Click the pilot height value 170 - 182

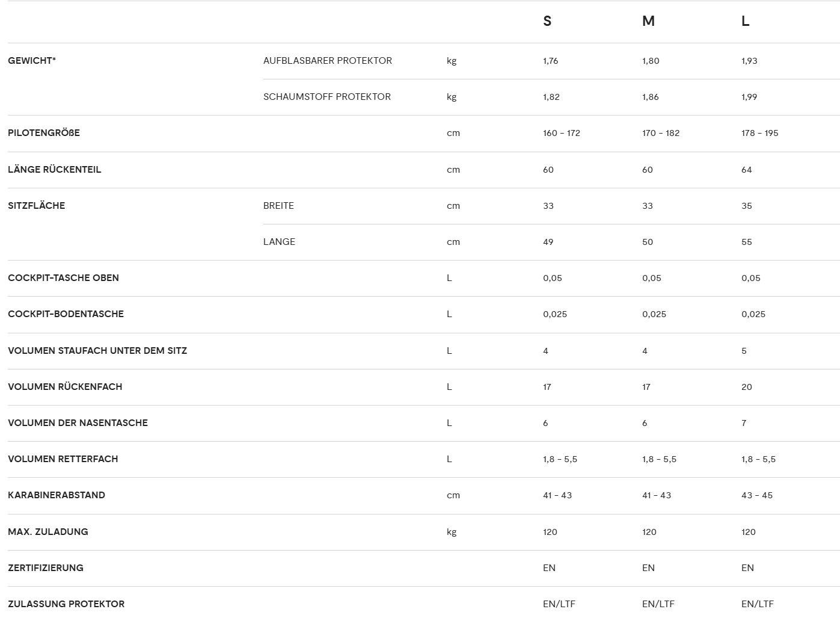click(661, 133)
